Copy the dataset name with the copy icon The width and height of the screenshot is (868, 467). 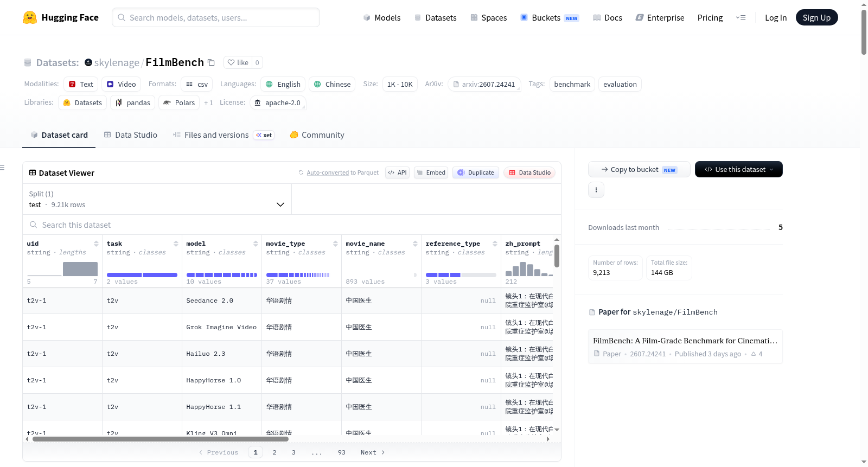click(212, 62)
